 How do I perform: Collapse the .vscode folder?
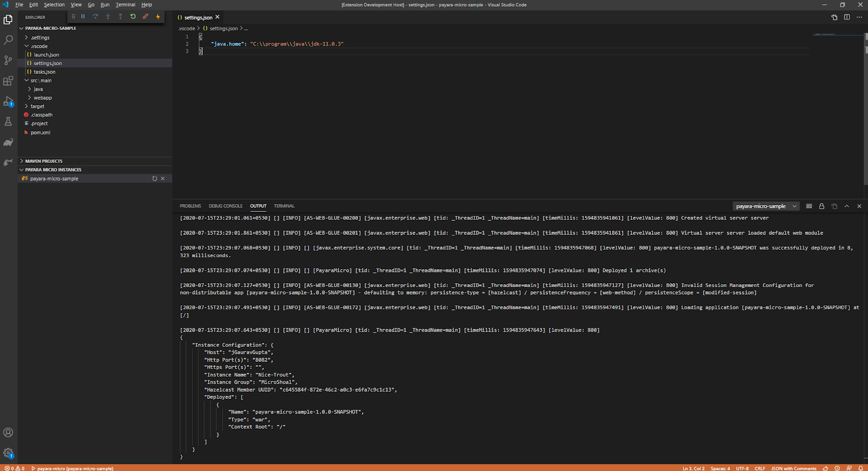tap(39, 46)
